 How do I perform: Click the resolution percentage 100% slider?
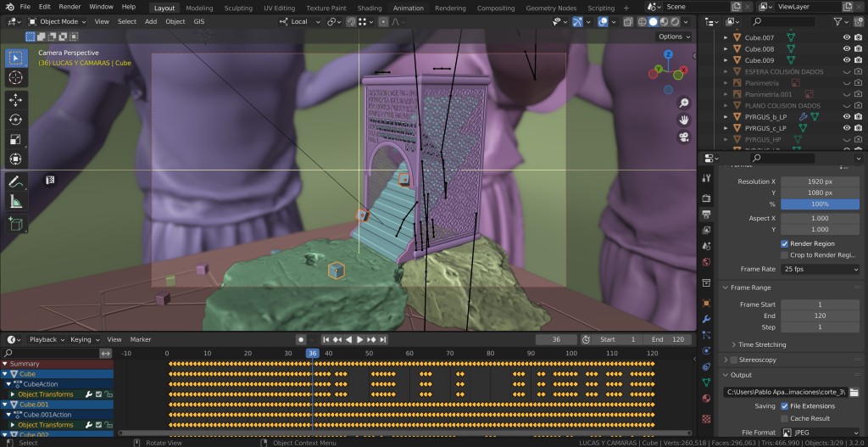[x=820, y=204]
